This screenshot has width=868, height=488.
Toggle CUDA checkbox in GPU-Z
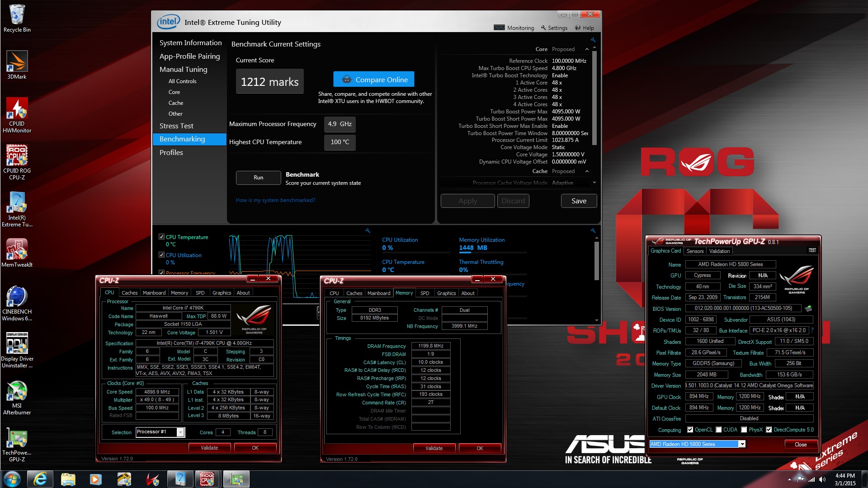point(718,430)
